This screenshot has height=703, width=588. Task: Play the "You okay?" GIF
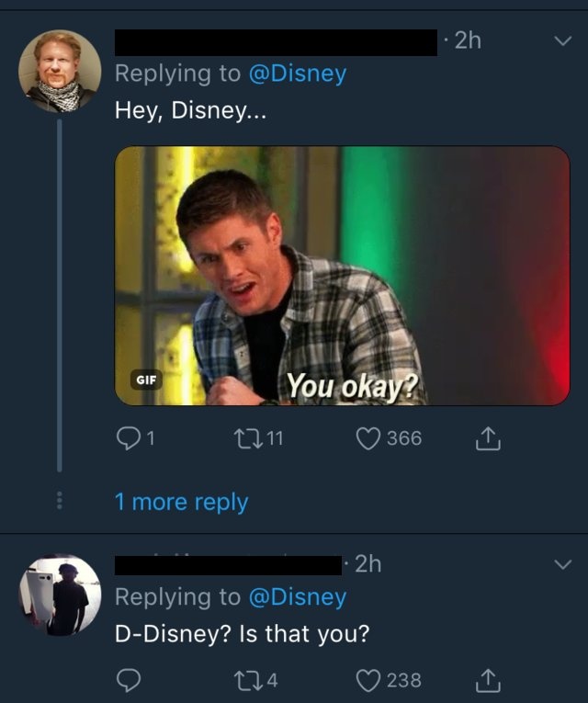click(342, 276)
